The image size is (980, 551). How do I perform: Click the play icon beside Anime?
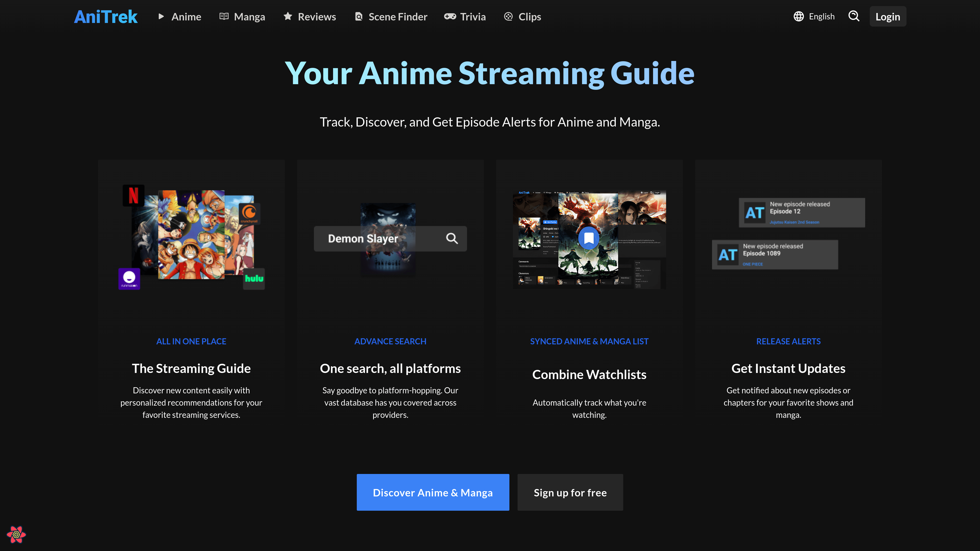point(161,16)
